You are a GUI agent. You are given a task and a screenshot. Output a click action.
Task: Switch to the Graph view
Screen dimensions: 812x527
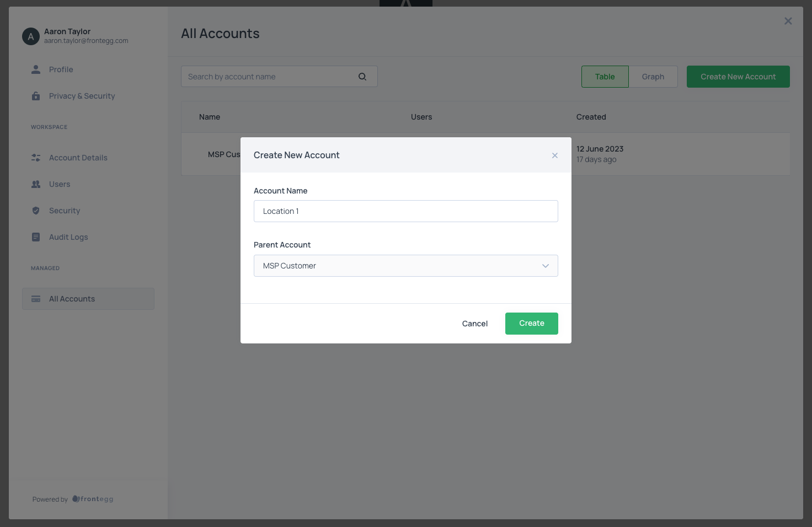pos(653,77)
